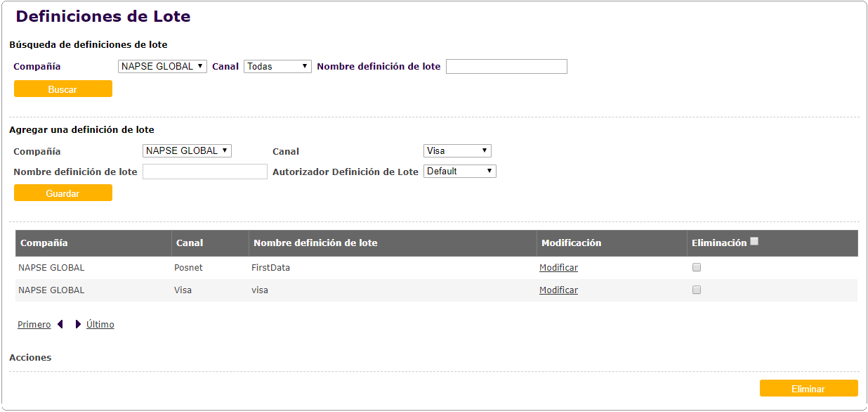Click the Guardar button
Viewport: 868px width, 412px height.
(63, 193)
